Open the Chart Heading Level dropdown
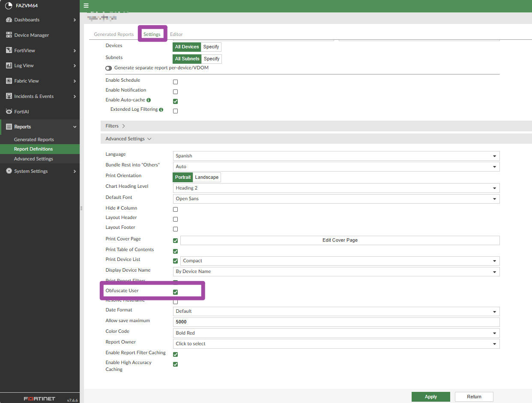 click(x=336, y=188)
